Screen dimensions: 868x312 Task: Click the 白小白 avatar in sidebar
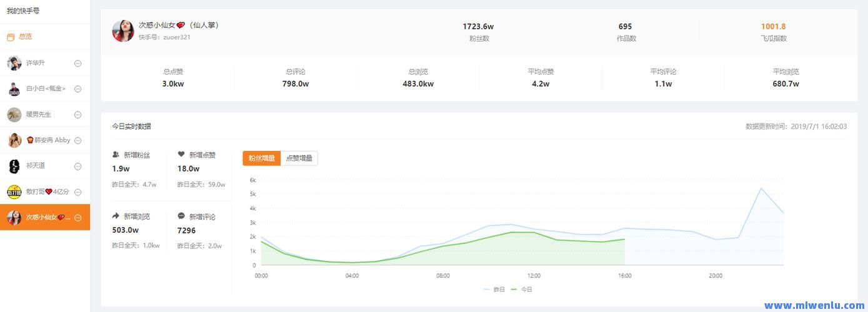[14, 89]
